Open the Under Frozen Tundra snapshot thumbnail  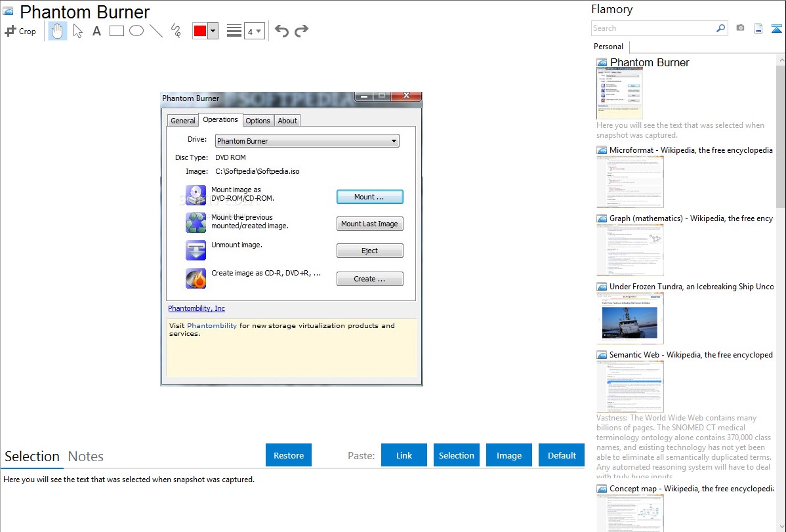(x=630, y=318)
